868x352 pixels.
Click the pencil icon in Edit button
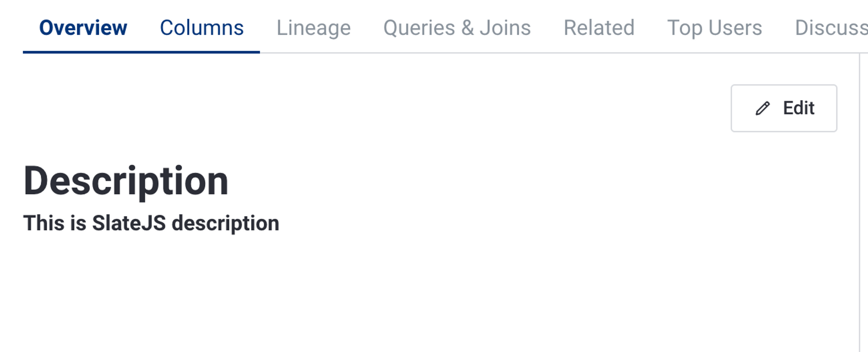point(763,108)
